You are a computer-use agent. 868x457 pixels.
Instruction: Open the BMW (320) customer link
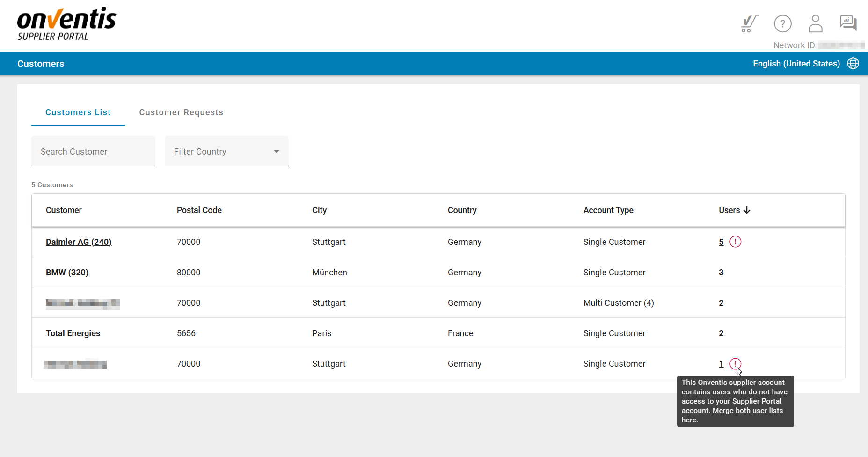point(67,273)
